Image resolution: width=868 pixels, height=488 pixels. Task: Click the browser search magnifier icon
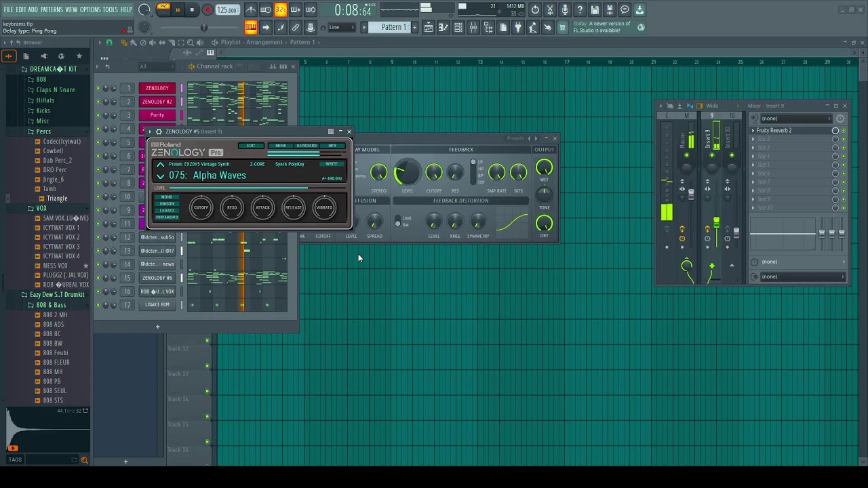pos(85,460)
